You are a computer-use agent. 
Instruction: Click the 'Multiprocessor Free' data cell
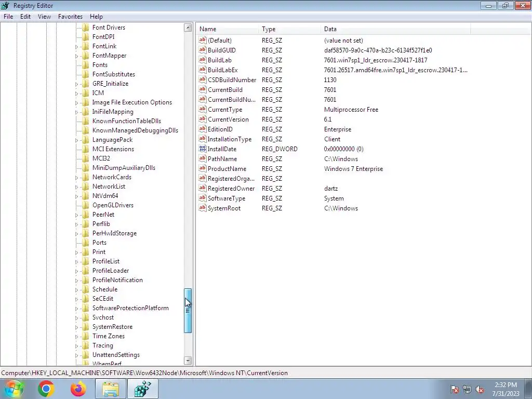coord(351,109)
